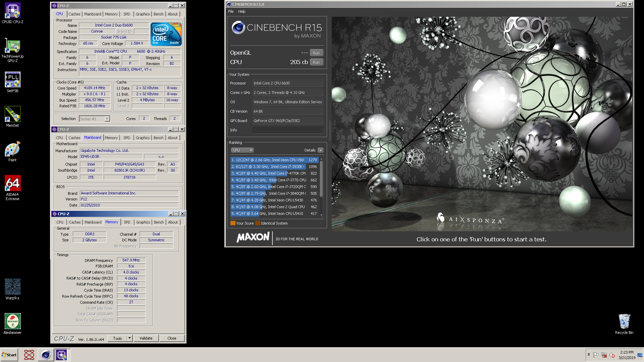The image size is (644, 362).
Task: Click the system clock showing 2:23 PM
Action: click(x=627, y=355)
